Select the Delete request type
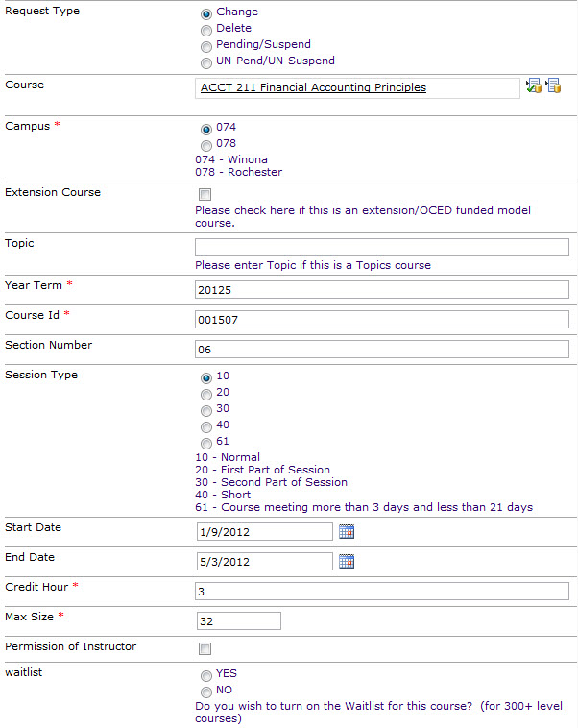This screenshot has height=728, width=578. 206,31
